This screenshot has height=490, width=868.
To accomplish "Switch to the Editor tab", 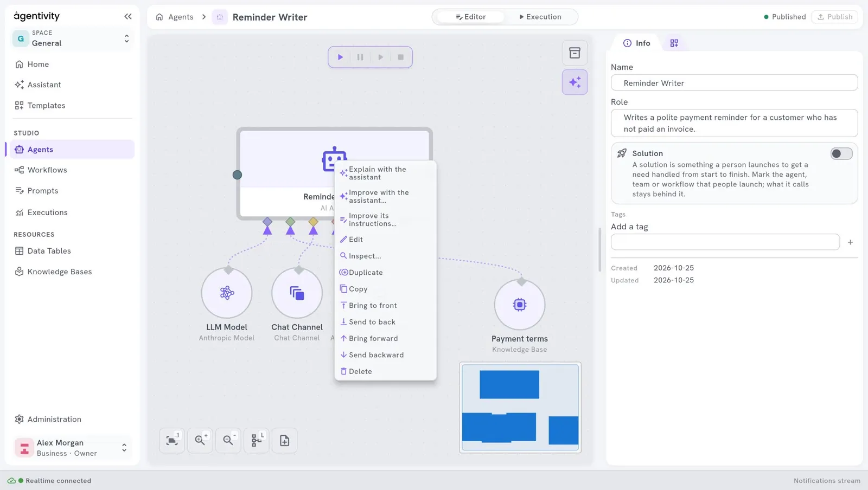I will coord(470,17).
